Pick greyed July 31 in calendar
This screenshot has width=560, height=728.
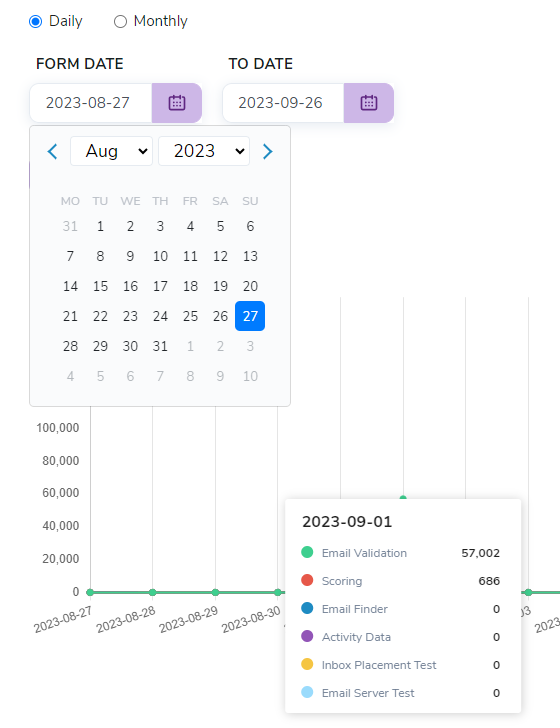[70, 226]
